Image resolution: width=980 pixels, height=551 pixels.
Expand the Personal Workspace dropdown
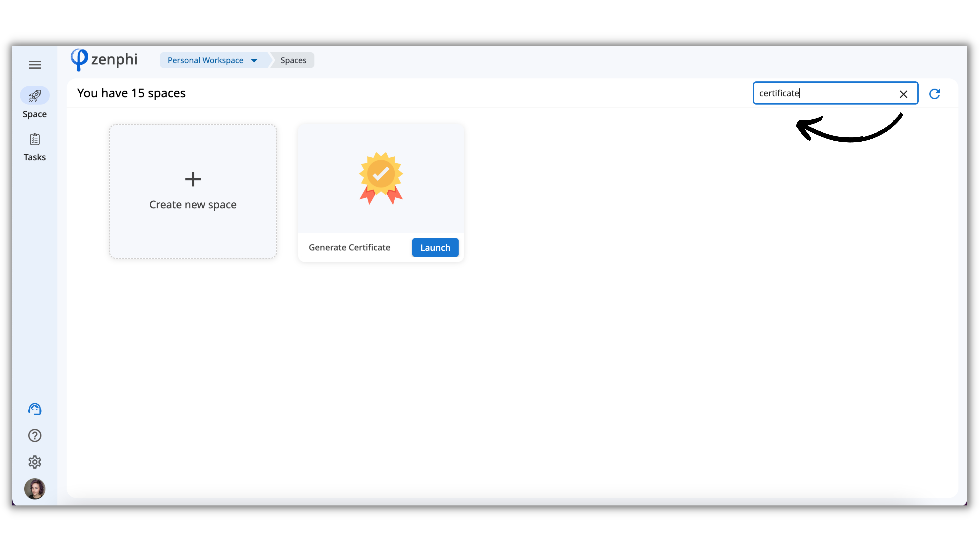point(205,60)
